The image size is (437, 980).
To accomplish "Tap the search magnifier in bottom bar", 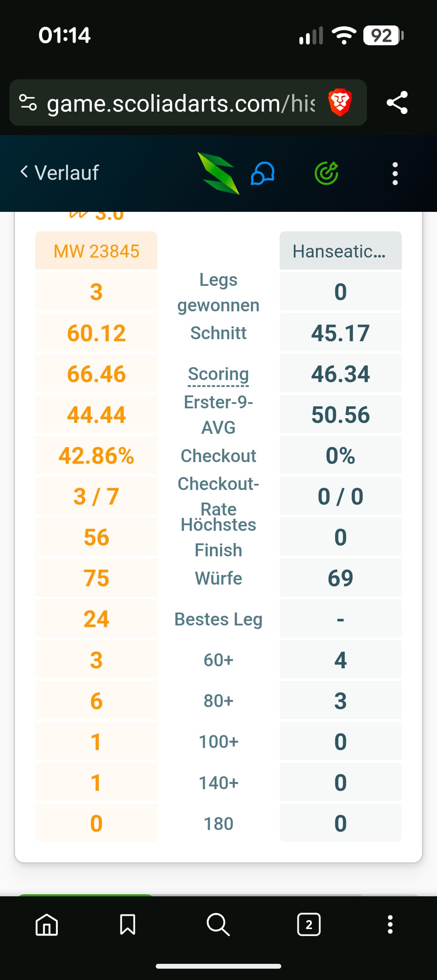I will pyautogui.click(x=218, y=924).
